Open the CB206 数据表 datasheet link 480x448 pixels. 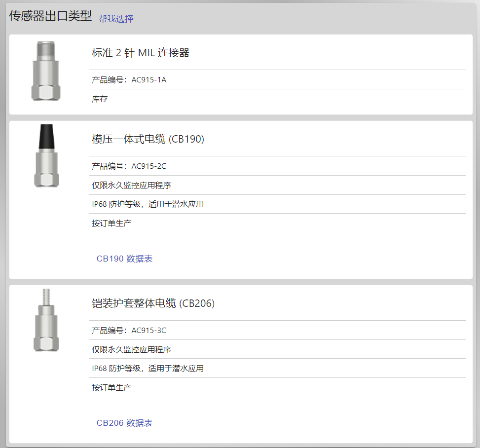pos(124,423)
